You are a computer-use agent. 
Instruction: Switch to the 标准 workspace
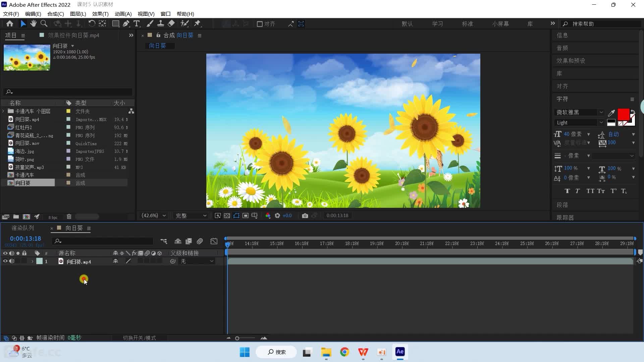[x=467, y=24]
